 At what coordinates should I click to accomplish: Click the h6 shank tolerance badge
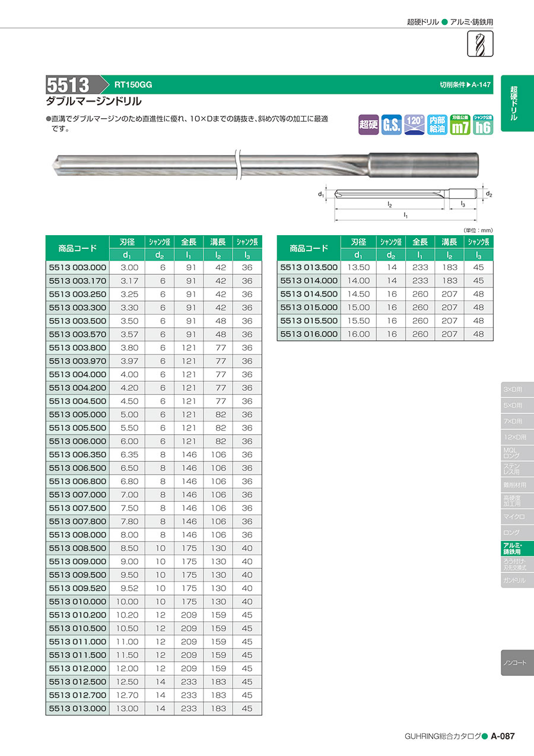483,125
